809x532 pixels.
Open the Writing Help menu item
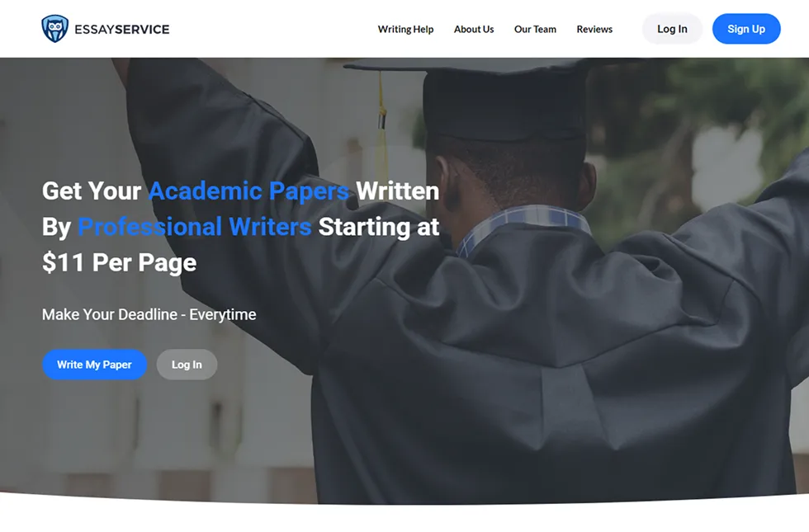(x=405, y=30)
